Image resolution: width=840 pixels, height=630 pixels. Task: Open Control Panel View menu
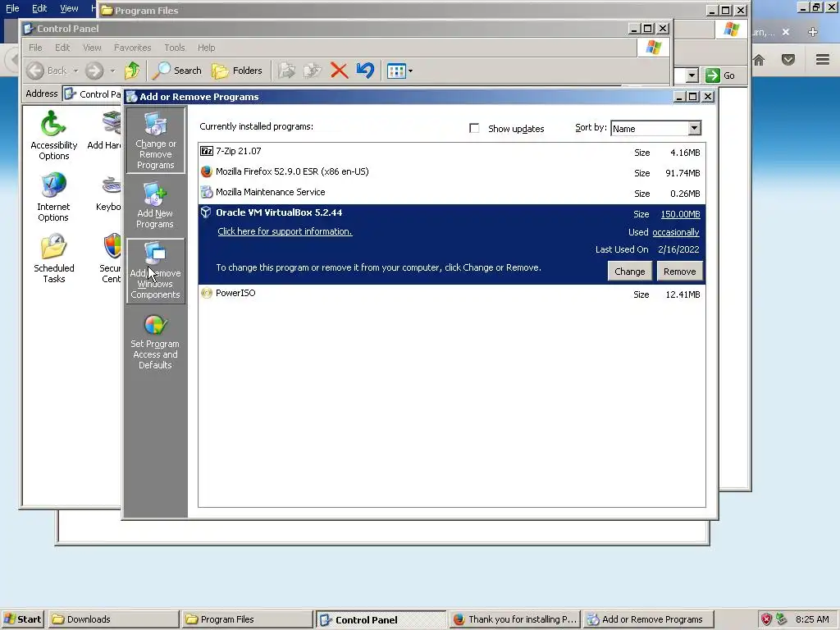point(92,48)
